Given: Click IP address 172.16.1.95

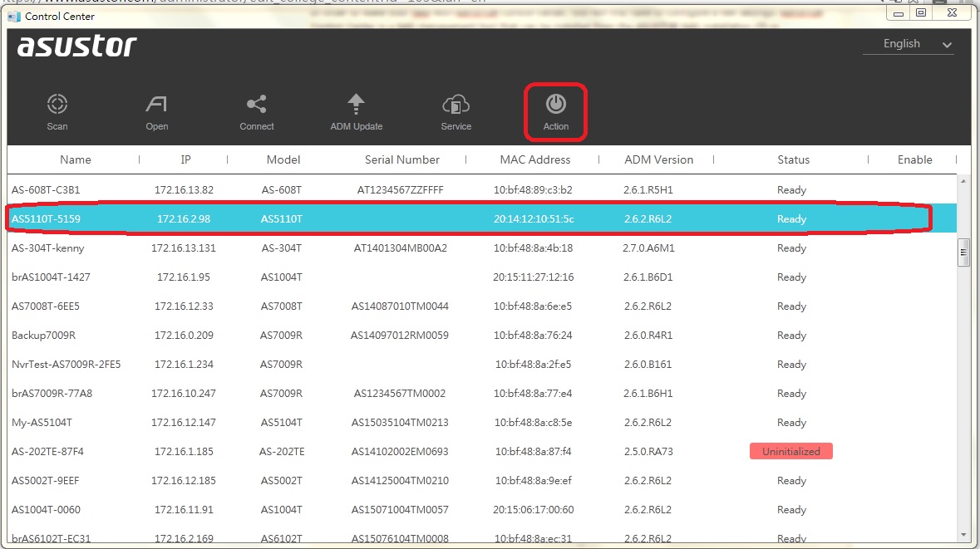Looking at the screenshot, I should (184, 277).
